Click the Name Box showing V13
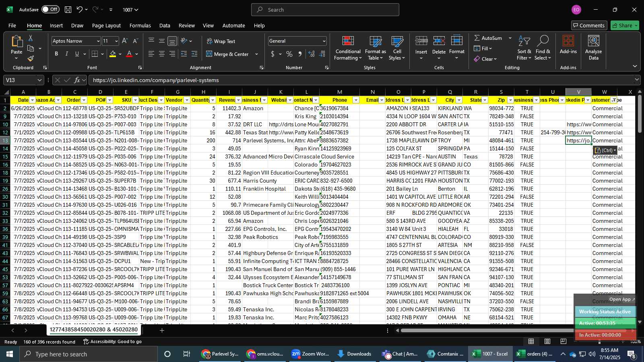This screenshot has height=362, width=644. tap(19, 80)
